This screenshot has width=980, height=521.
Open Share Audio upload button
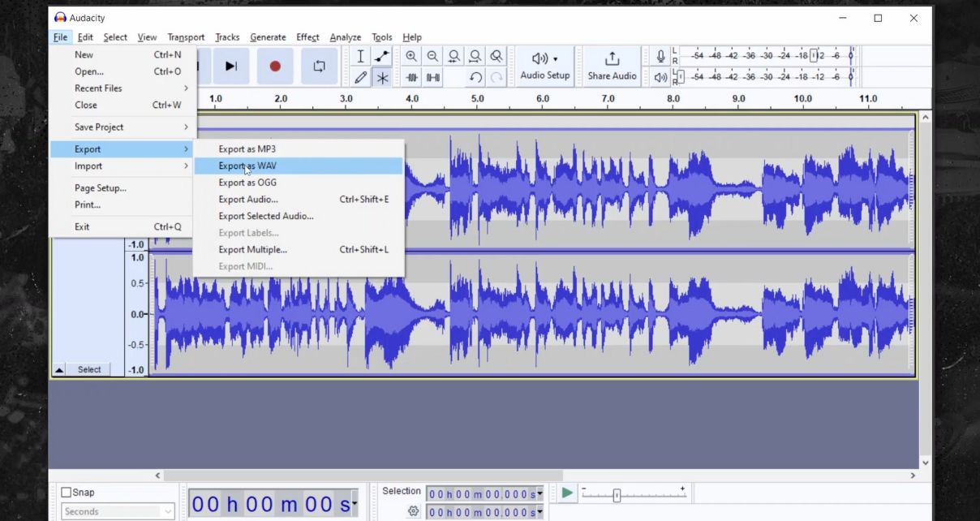pos(612,66)
